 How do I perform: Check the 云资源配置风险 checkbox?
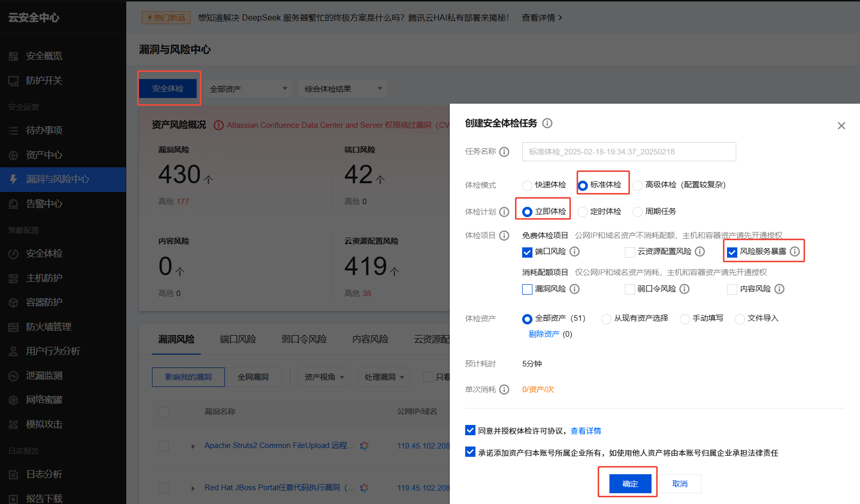[x=629, y=252]
